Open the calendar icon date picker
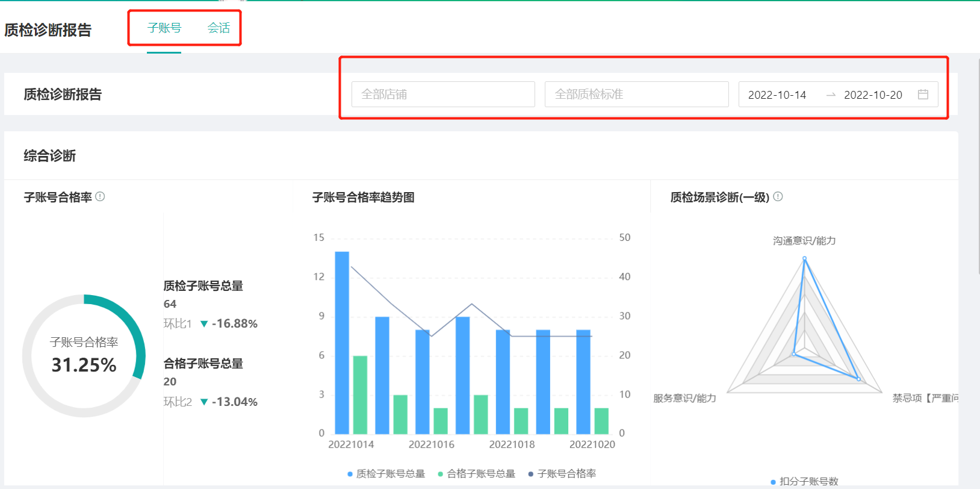Screen dimensions: 980x489 (923, 95)
